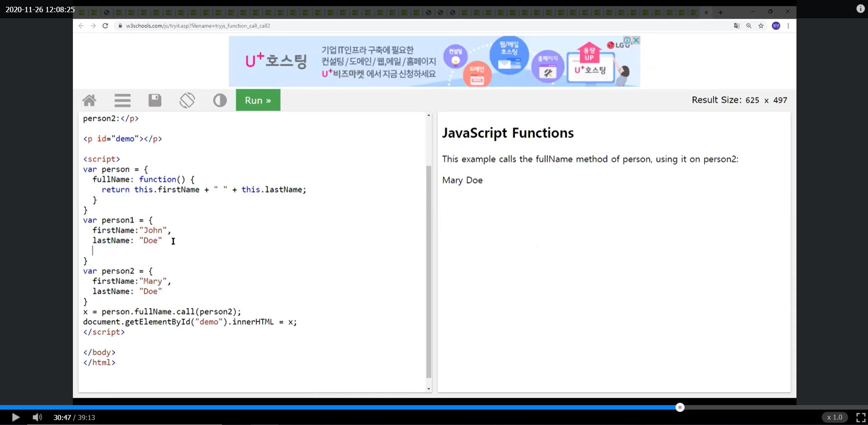The image size is (868, 425).
Task: Click the firstName:"John" line
Action: (132, 230)
